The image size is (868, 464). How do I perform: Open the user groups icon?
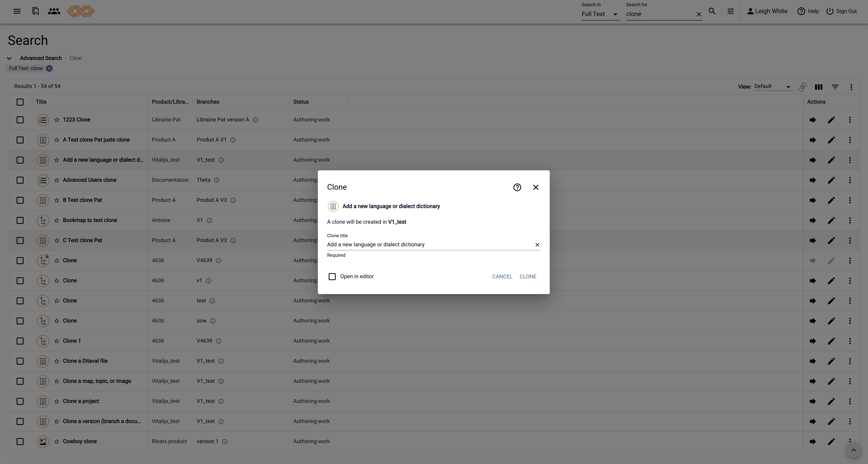click(x=54, y=11)
